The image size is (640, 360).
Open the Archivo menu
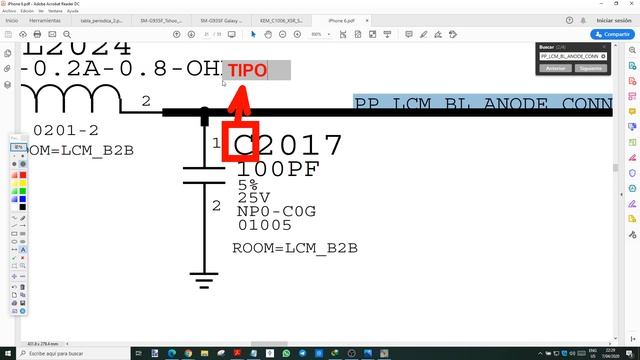[x=9, y=11]
